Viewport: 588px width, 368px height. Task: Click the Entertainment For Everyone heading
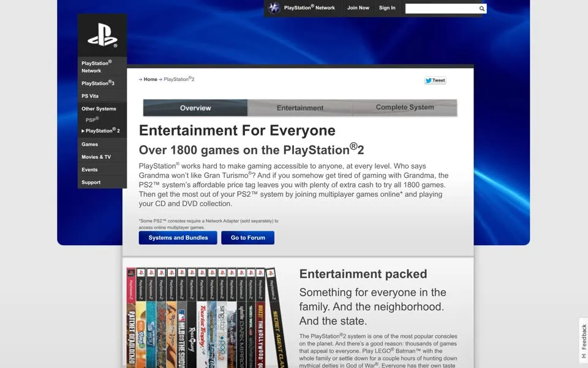pos(237,131)
